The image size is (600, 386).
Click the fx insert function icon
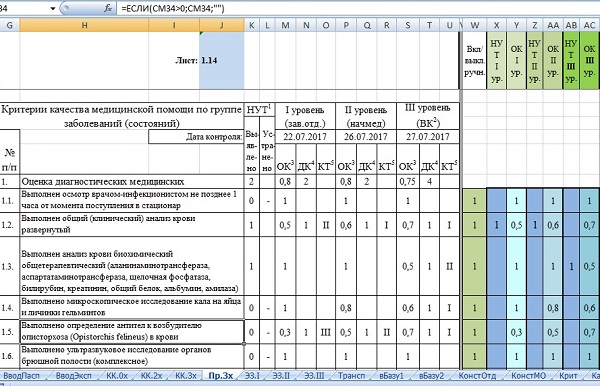(108, 8)
